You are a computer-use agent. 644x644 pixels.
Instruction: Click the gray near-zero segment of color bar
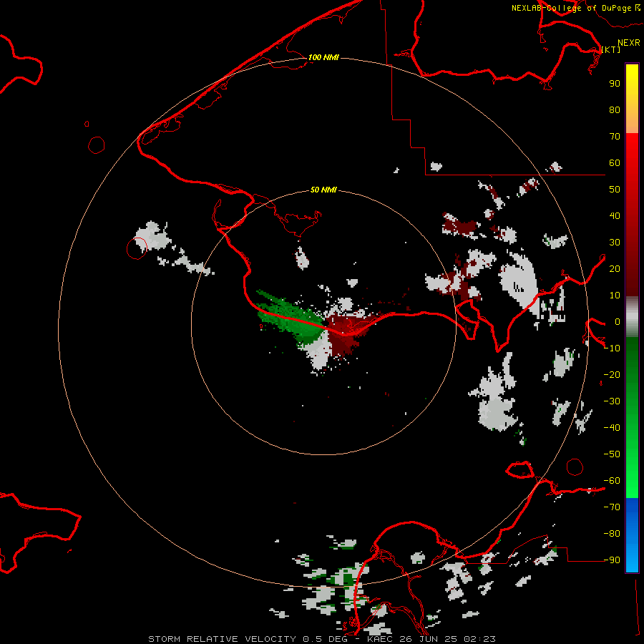632,317
